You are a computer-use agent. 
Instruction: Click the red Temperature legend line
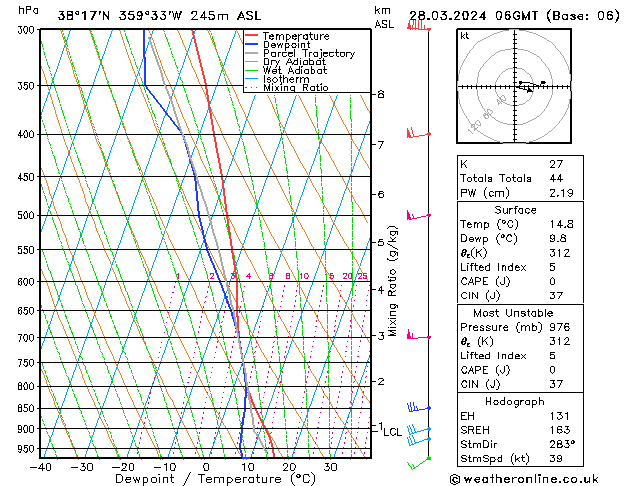click(251, 36)
